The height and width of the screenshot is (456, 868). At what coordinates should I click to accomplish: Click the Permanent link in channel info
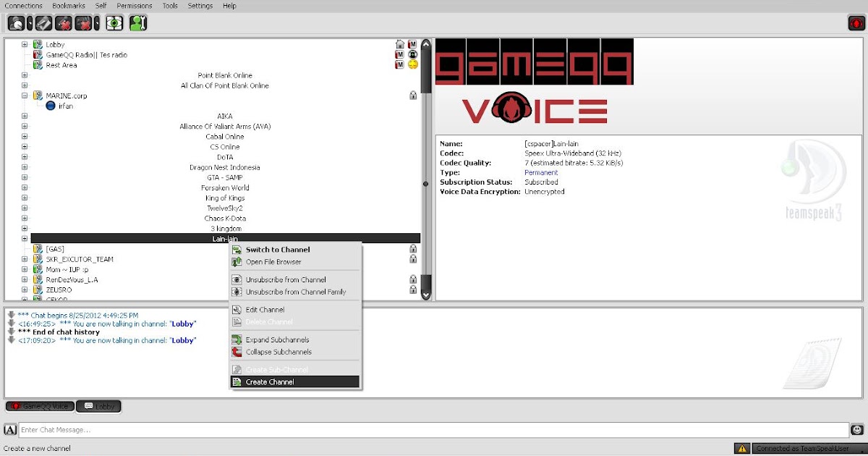click(x=541, y=172)
